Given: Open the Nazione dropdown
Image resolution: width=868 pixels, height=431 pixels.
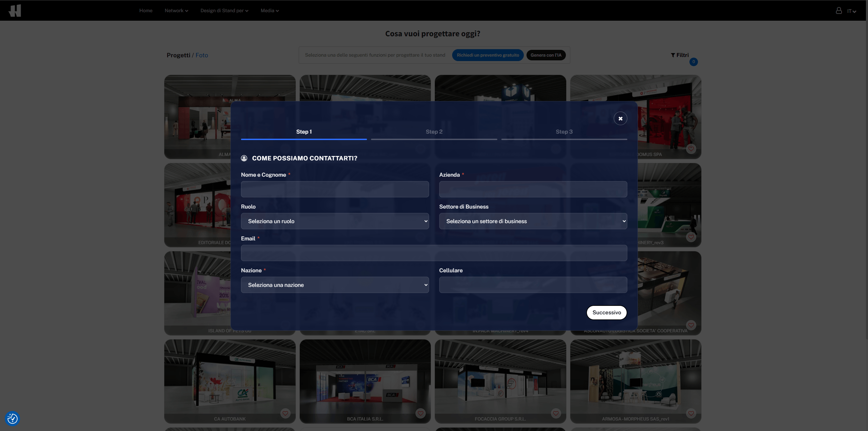Looking at the screenshot, I should pos(335,285).
